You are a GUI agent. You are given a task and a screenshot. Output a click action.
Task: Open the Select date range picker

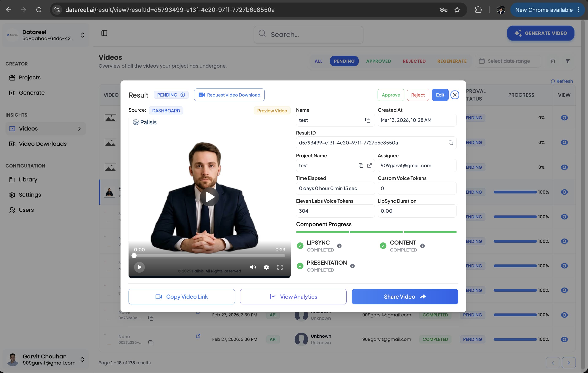coord(508,61)
